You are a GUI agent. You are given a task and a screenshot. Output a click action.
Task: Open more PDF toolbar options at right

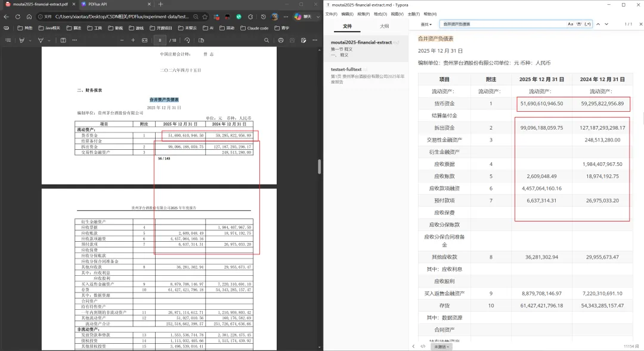315,40
